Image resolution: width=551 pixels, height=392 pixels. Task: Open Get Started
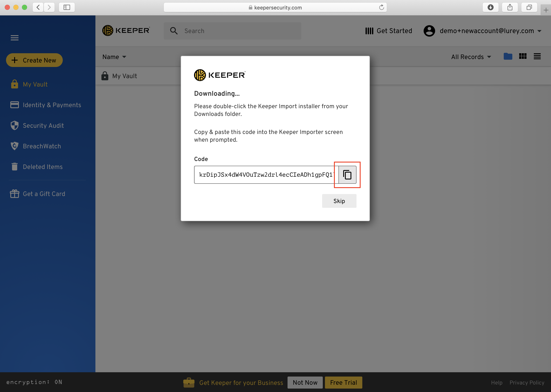point(389,31)
